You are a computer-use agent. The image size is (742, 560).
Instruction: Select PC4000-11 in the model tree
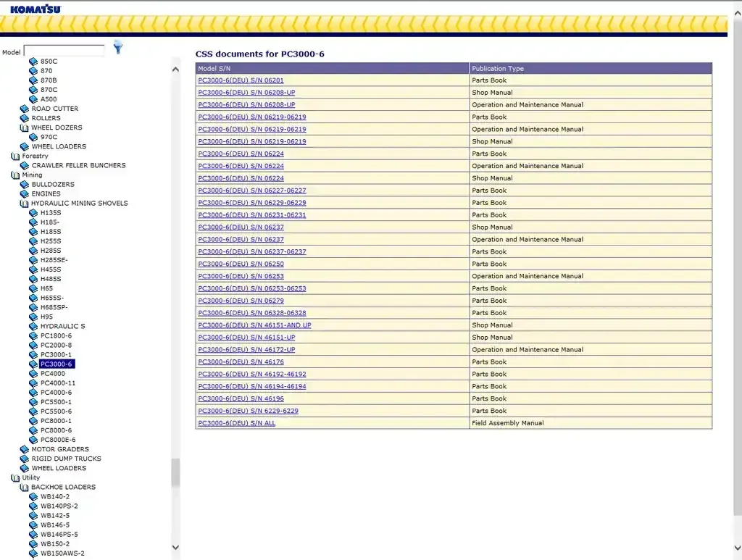click(58, 383)
